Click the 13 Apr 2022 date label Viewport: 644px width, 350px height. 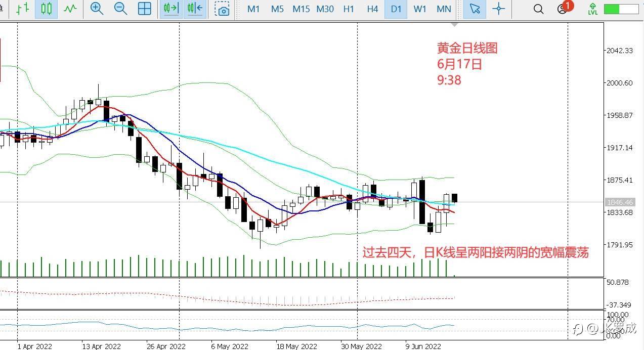coord(102,346)
